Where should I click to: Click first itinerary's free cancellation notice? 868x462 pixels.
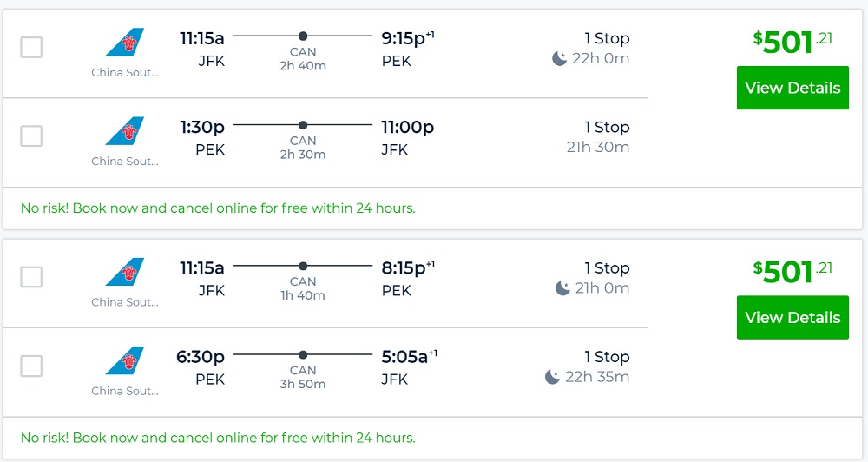pos(218,208)
